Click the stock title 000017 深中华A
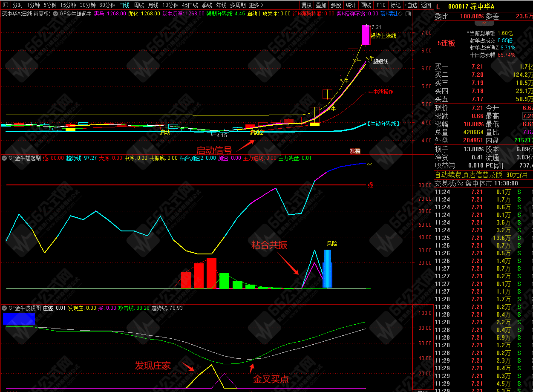533x392 pixels. pos(471,6)
